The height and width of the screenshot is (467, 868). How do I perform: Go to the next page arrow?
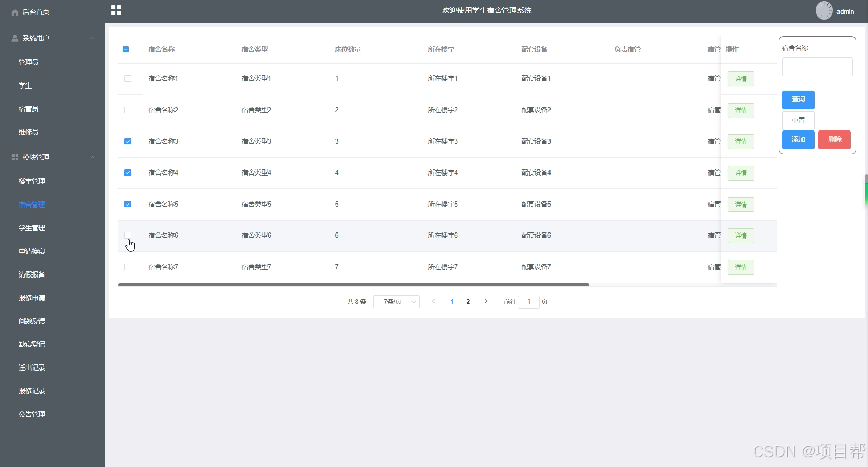pos(486,301)
